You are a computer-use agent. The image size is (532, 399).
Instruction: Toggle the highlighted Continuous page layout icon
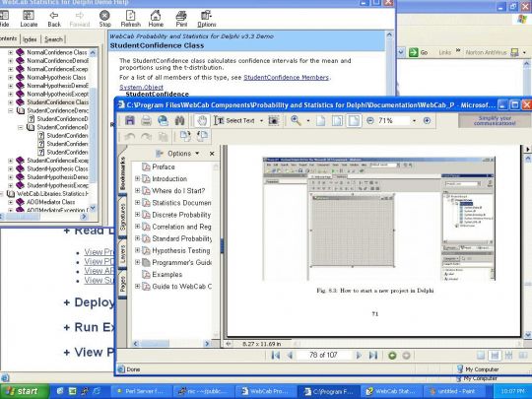click(x=495, y=356)
